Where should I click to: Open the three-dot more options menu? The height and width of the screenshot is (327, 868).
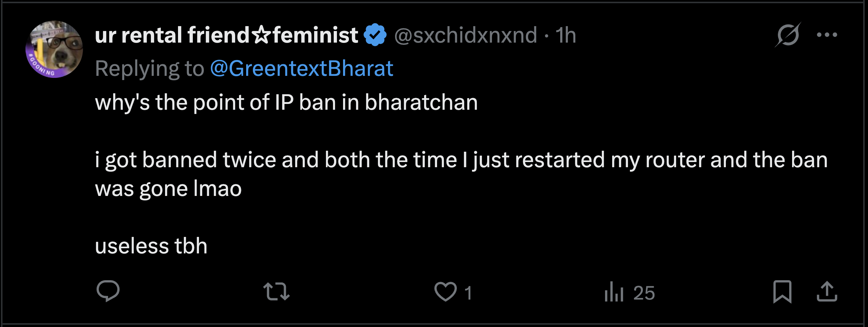tap(827, 35)
